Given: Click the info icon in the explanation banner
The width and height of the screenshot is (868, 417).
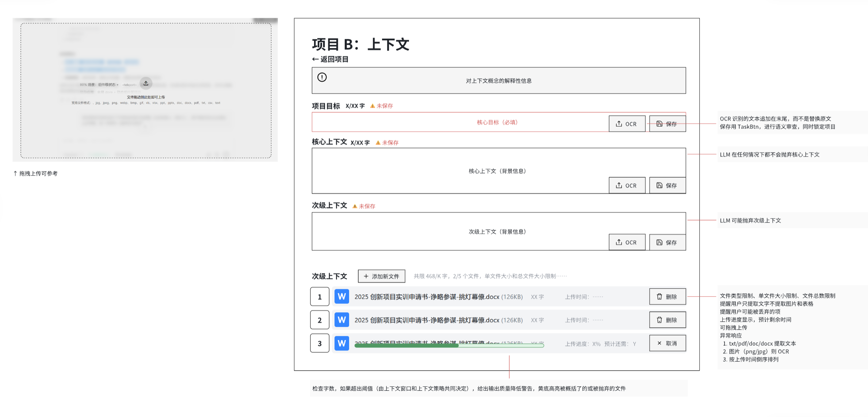Looking at the screenshot, I should (322, 77).
